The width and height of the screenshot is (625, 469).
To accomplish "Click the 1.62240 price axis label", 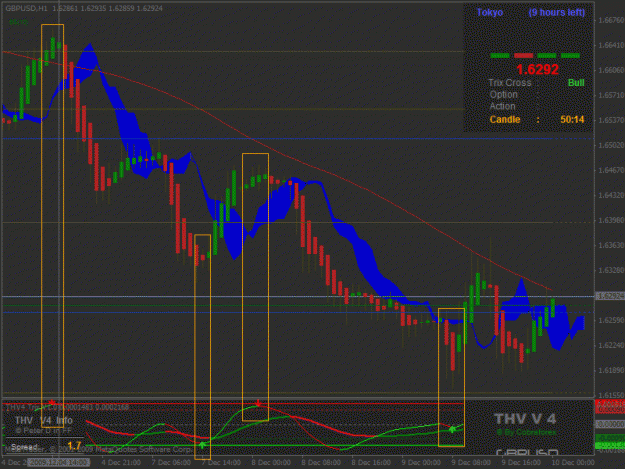I will [611, 345].
